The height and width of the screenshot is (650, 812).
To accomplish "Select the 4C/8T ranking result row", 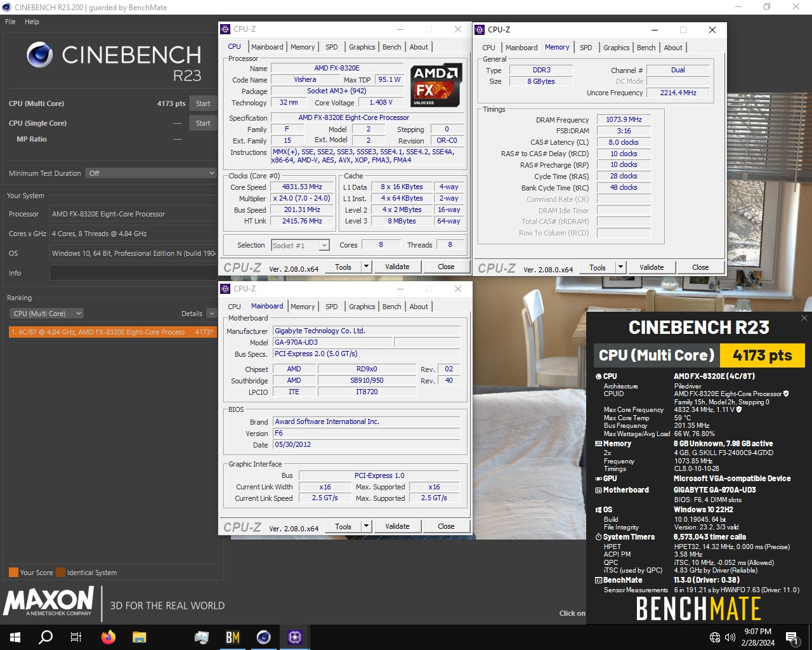I will coord(113,332).
